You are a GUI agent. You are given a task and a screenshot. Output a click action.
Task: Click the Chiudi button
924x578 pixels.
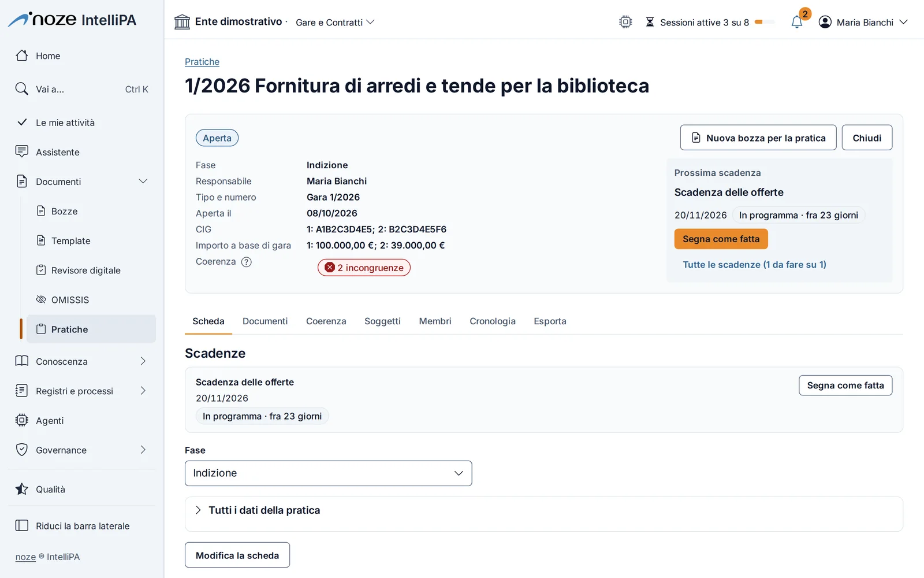(867, 138)
